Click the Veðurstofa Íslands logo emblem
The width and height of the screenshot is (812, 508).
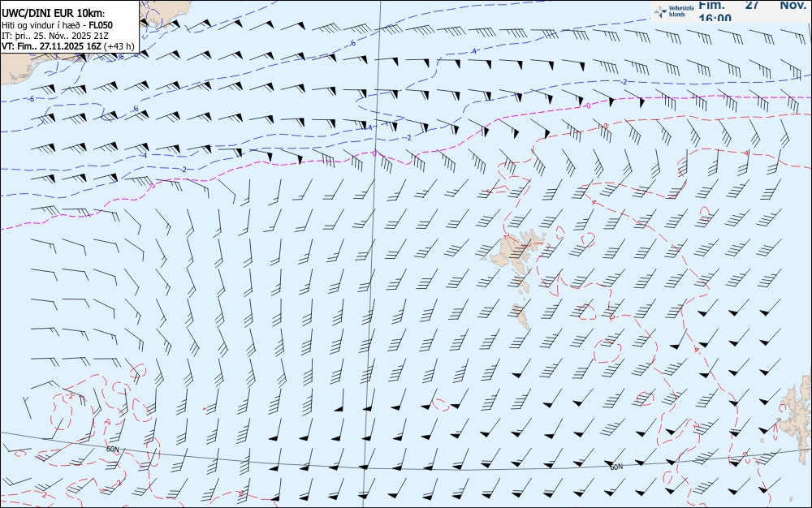pos(660,11)
